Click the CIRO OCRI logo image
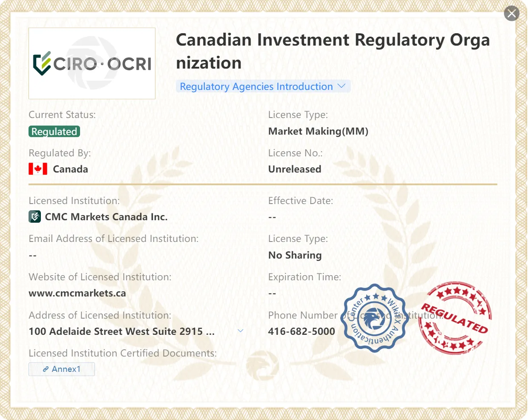The image size is (528, 420). click(92, 63)
